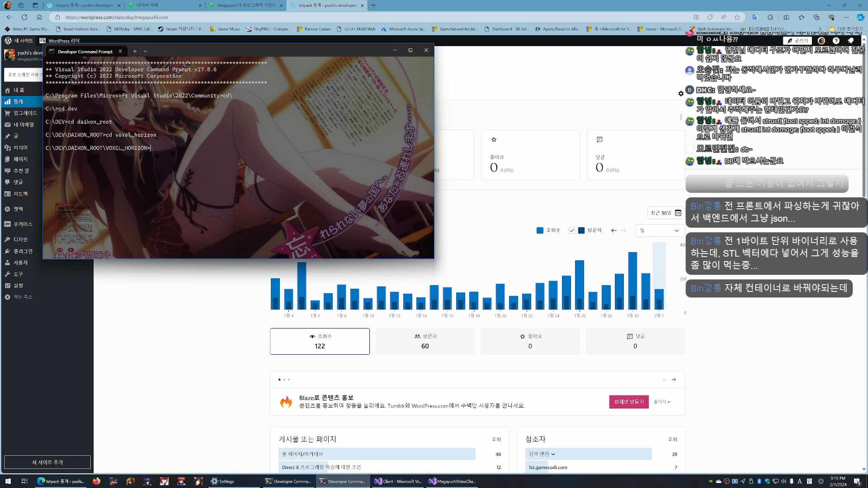Image resolution: width=868 pixels, height=488 pixels.
Task: Click the 캠페인 만들기 button
Action: pyautogui.click(x=628, y=402)
